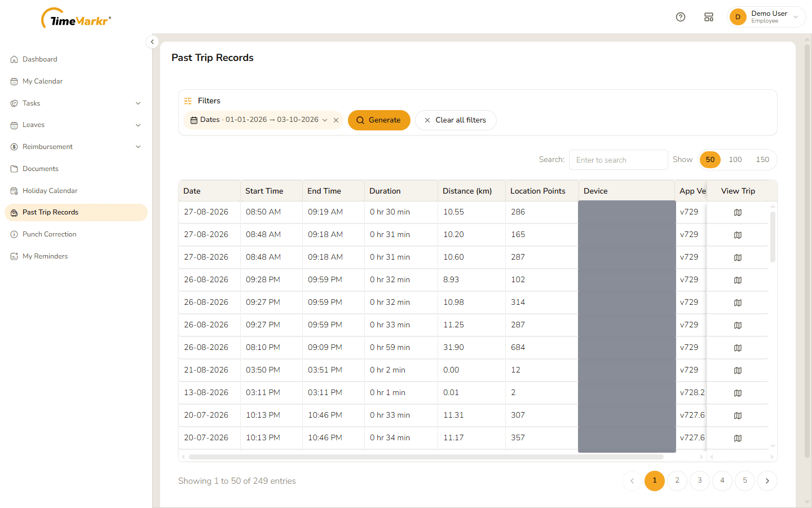Image resolution: width=812 pixels, height=508 pixels.
Task: Go to Punch Correction page
Action: coord(76,234)
